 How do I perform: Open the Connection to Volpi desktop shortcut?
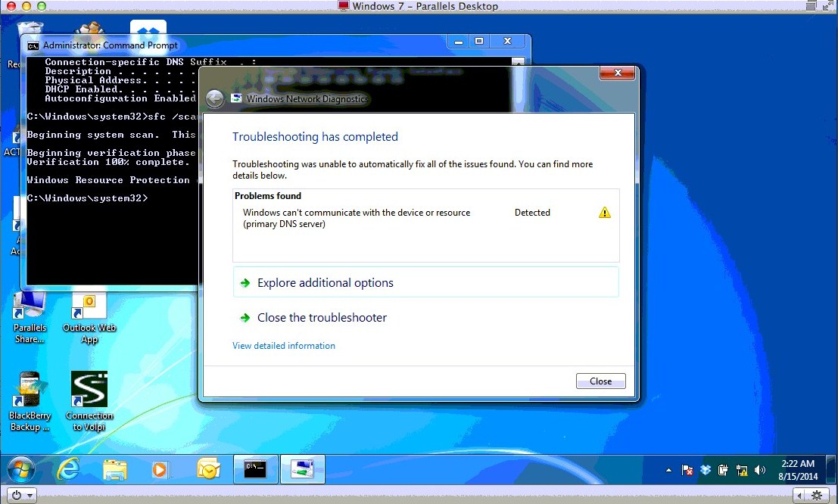[x=89, y=402]
